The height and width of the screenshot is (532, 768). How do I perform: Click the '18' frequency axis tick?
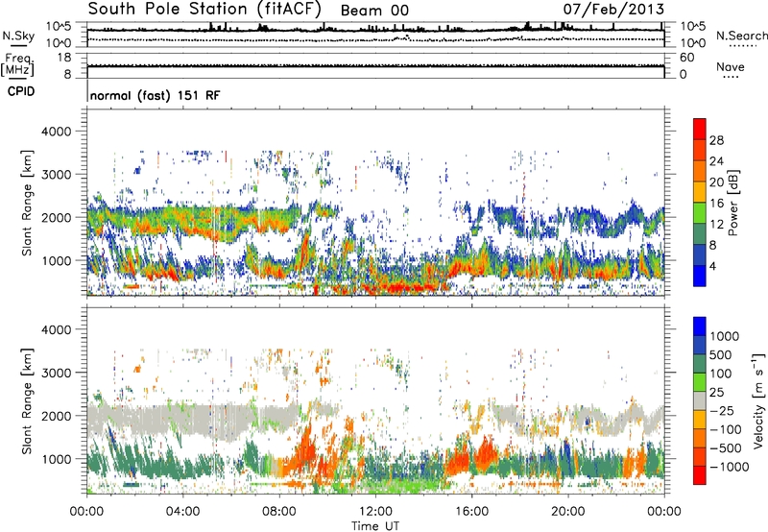(64, 58)
